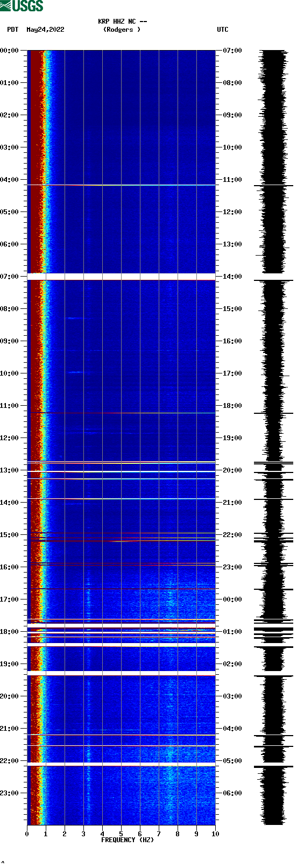Click the red event line just after 15:00 PDT

pyautogui.click(x=121, y=541)
